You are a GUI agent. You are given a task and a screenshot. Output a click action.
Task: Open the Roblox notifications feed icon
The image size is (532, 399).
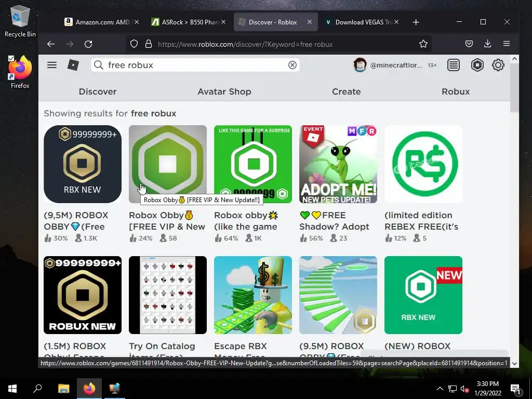pyautogui.click(x=453, y=65)
